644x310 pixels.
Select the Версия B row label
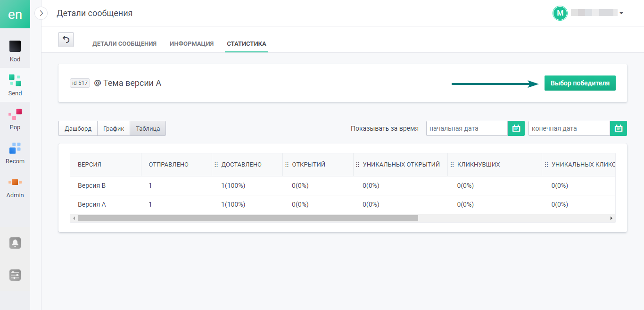pyautogui.click(x=91, y=185)
